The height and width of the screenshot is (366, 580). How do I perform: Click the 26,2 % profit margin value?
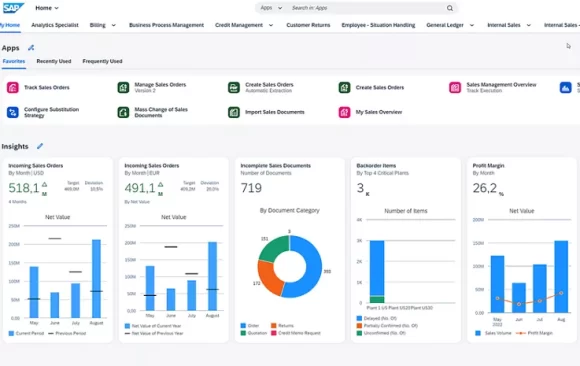[x=488, y=188]
